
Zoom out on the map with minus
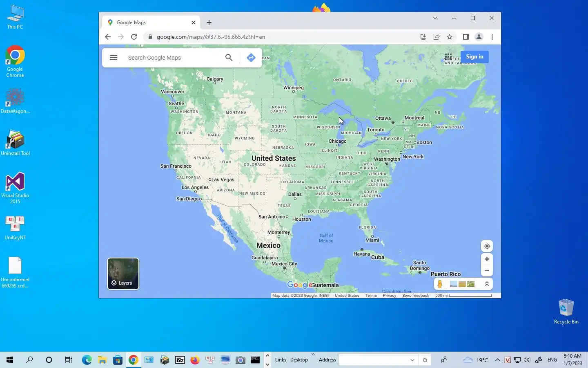pos(487,271)
